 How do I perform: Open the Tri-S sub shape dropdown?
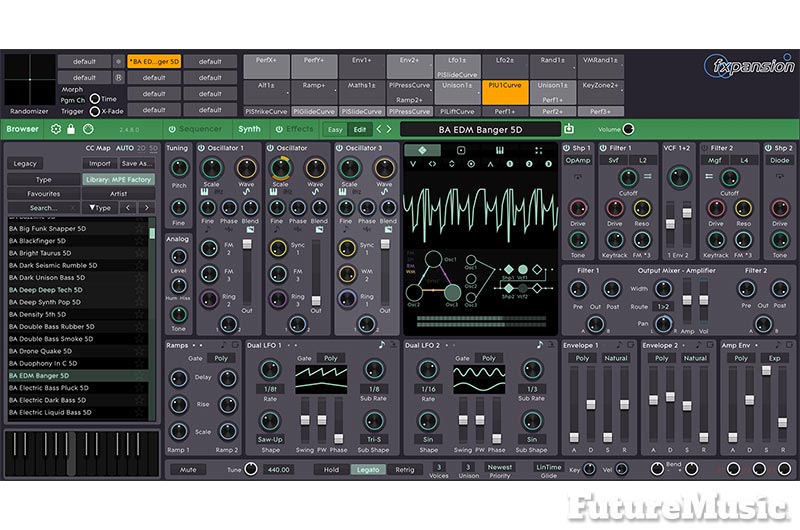coord(374,439)
